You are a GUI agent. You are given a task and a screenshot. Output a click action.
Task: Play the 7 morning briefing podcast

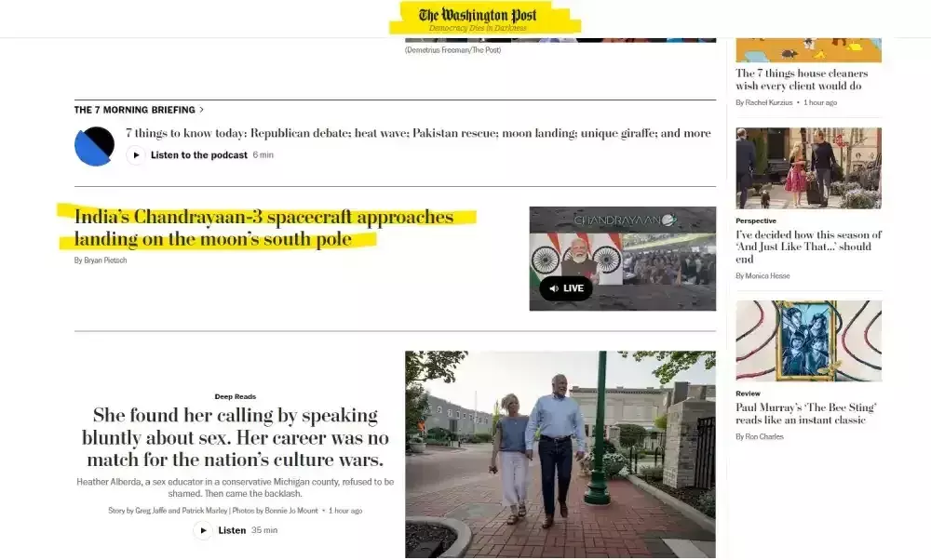(136, 154)
